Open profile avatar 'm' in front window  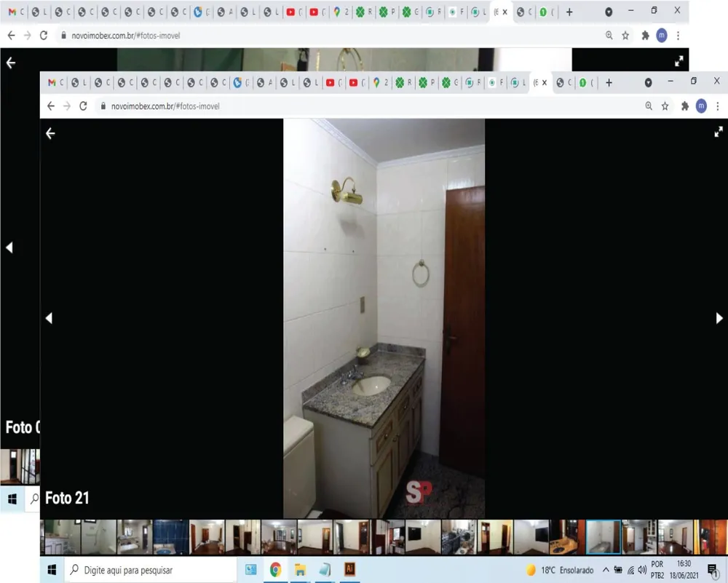[701, 106]
